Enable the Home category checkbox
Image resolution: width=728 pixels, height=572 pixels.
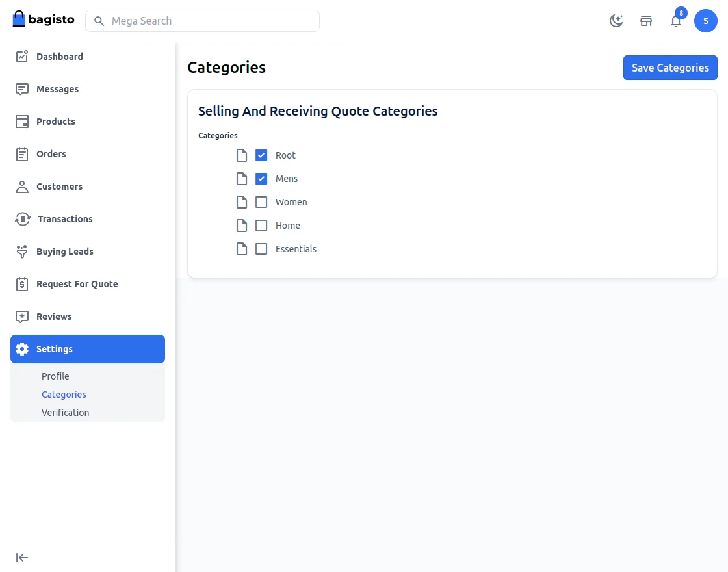261,226
